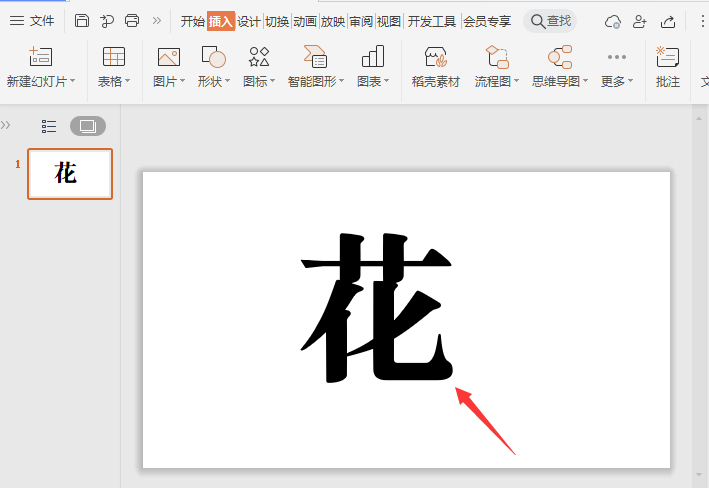
Task: Open the 形状 dropdown arrow
Action: 227,81
